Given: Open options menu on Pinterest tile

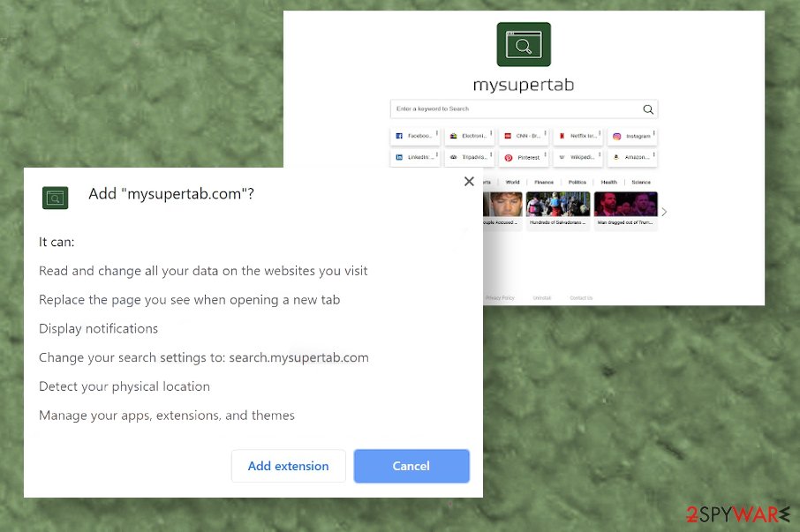Looking at the screenshot, I should click(x=545, y=154).
